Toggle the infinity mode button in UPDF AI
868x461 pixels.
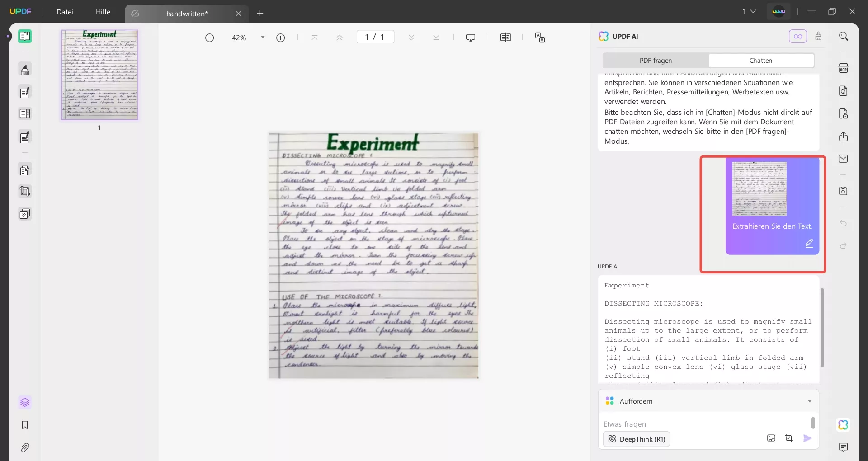click(797, 36)
